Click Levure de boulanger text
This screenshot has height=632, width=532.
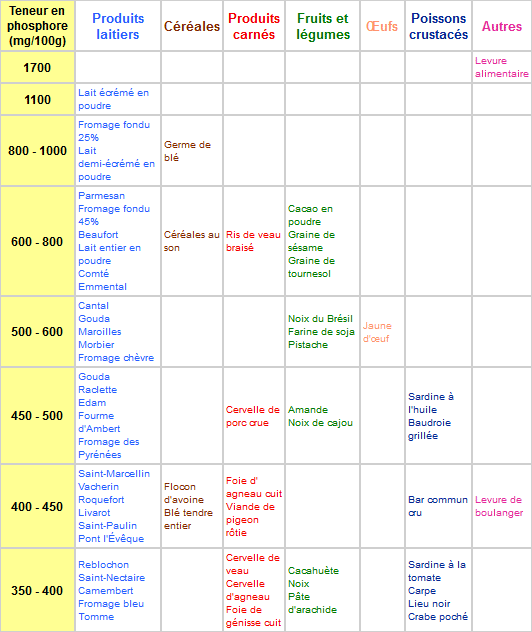tap(499, 506)
